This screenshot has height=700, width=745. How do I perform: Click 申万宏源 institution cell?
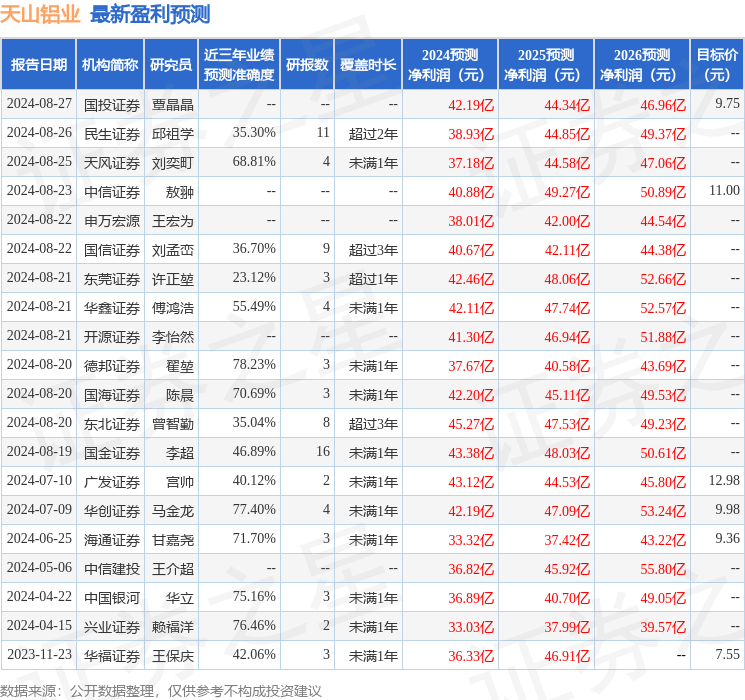pos(112,221)
